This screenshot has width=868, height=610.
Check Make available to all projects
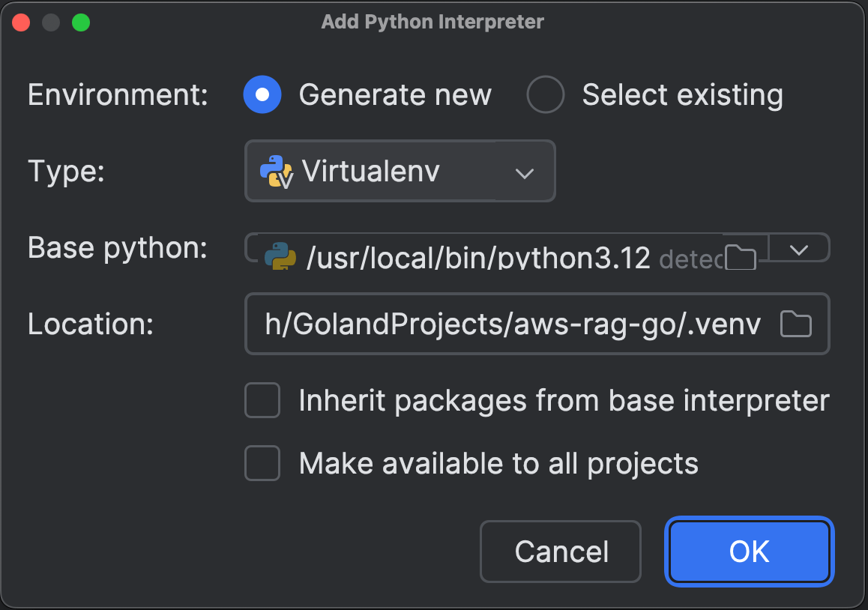tap(262, 463)
